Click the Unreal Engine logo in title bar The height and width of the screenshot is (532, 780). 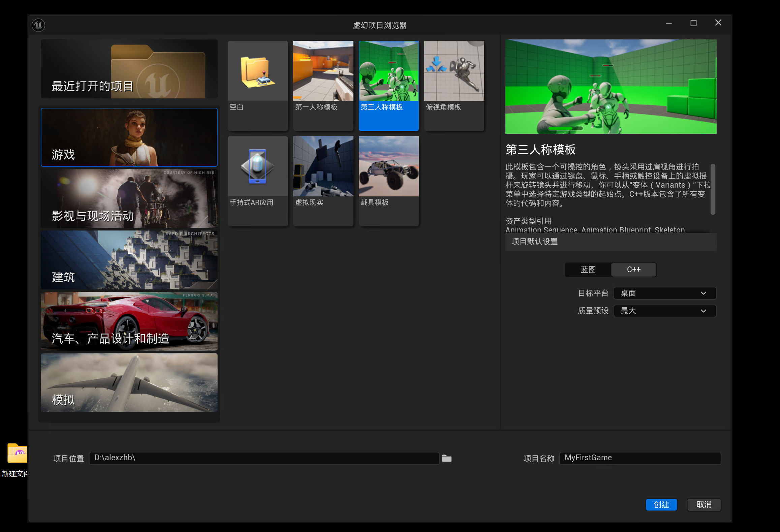[x=38, y=25]
